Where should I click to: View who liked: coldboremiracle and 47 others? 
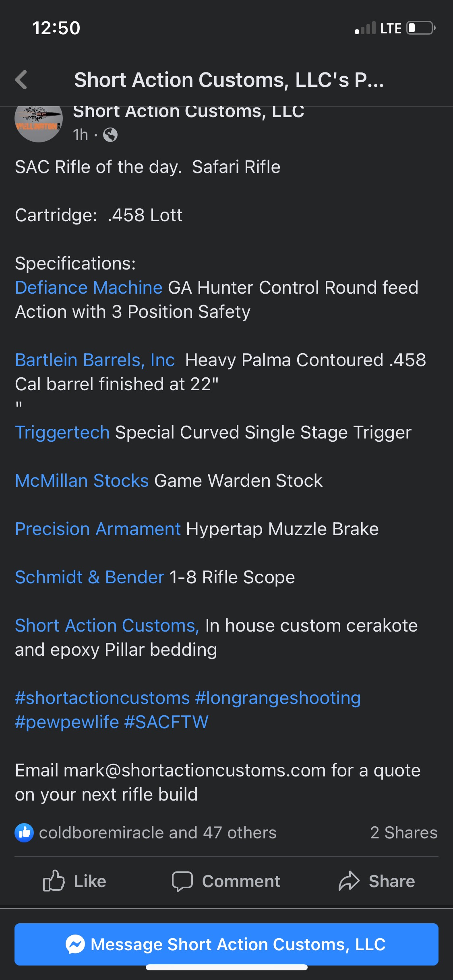[x=157, y=832]
